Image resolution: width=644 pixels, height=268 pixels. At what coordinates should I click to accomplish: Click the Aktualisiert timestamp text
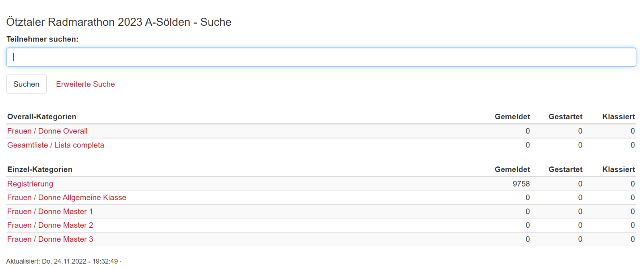(x=62, y=261)
